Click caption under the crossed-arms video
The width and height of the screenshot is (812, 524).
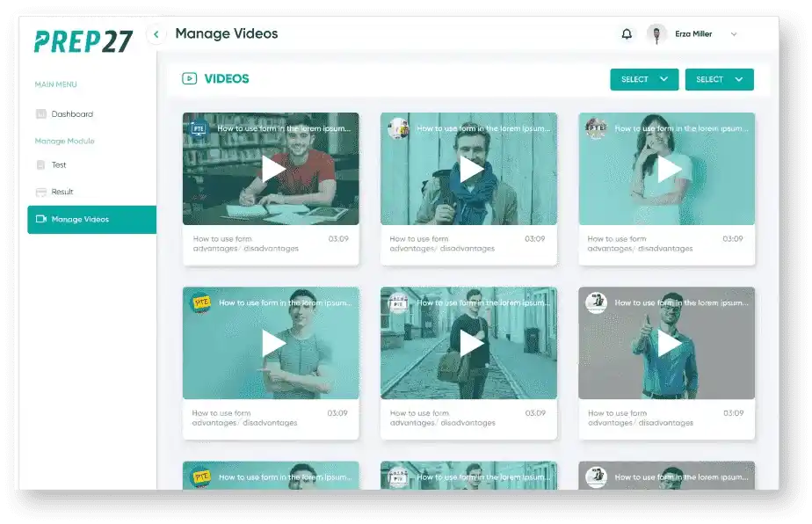coord(244,418)
